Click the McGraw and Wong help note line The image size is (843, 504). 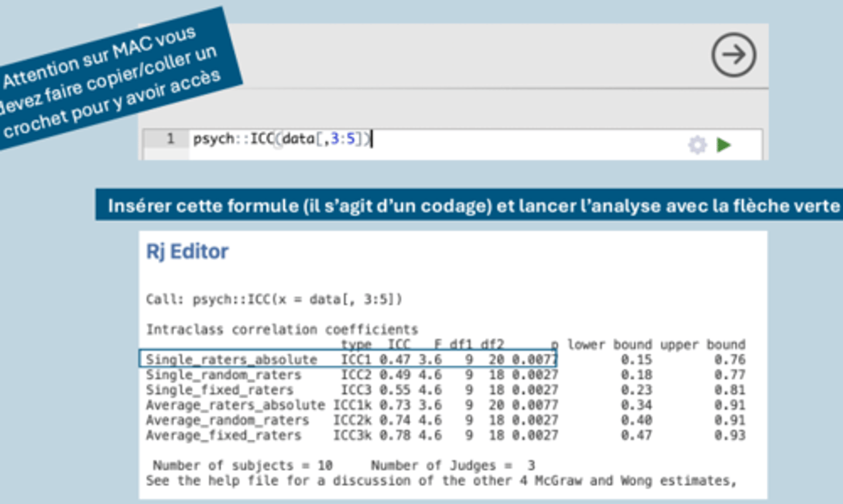tap(441, 481)
